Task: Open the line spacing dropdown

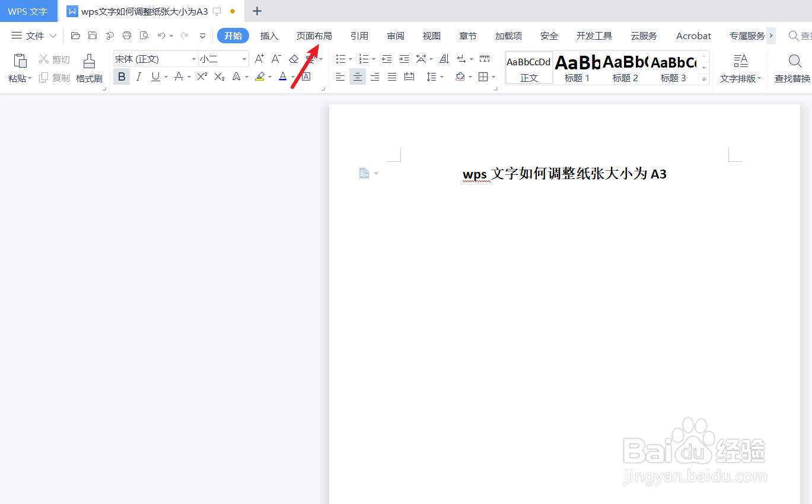Action: (x=442, y=77)
